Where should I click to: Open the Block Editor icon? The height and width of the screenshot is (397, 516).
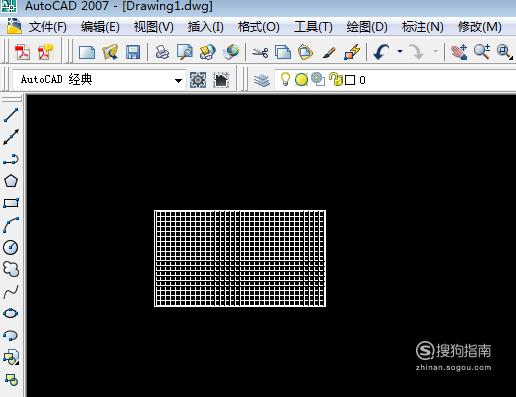point(352,52)
